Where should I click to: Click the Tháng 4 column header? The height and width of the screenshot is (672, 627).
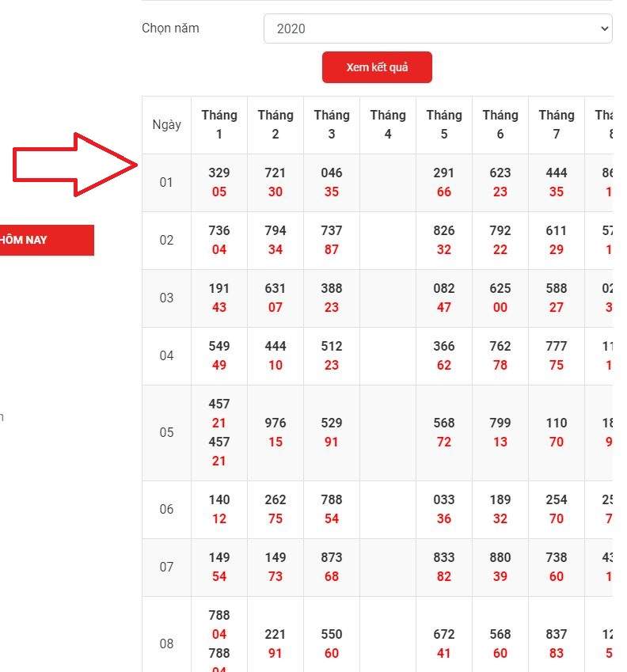coord(388,124)
